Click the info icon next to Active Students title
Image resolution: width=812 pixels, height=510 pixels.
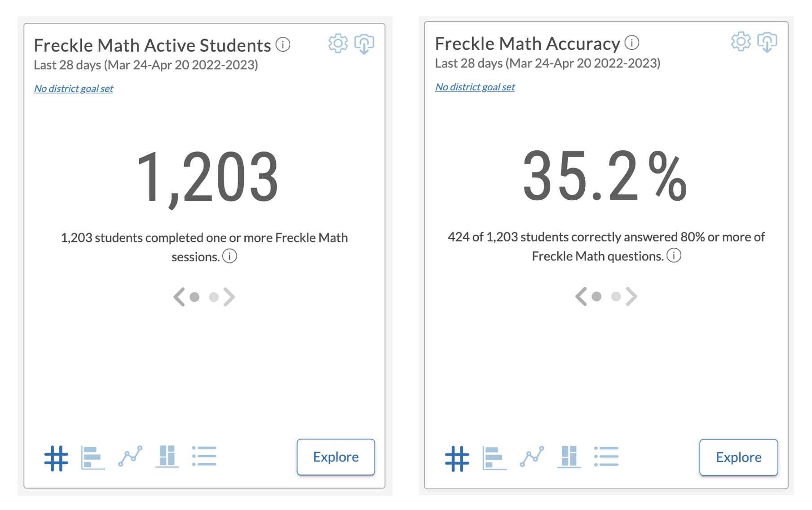(x=283, y=45)
